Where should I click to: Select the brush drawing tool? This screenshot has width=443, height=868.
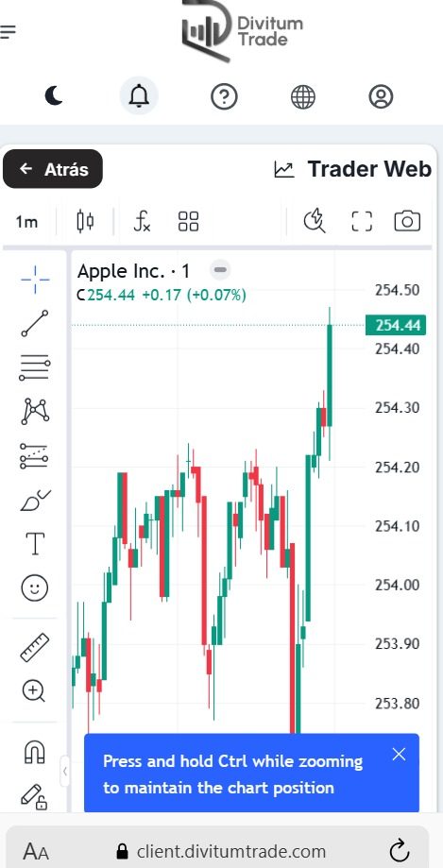[35, 501]
